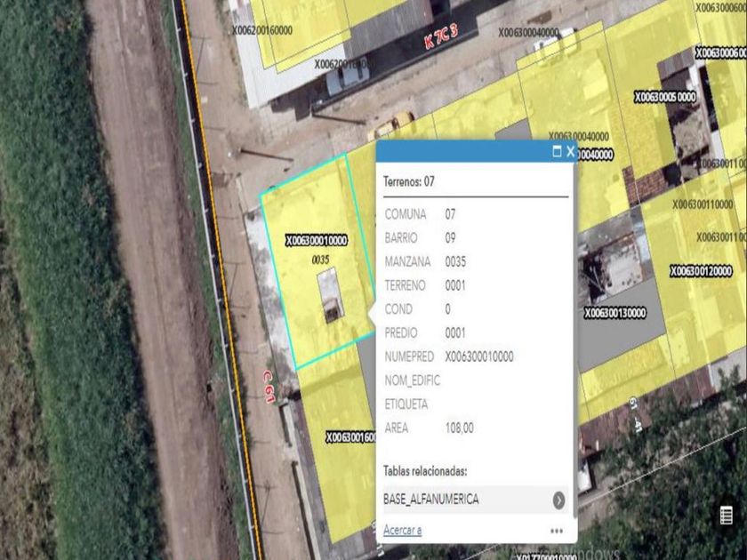Screen dimensions: 747x560
Task: Click the AREA value 108,00
Action: click(459, 428)
